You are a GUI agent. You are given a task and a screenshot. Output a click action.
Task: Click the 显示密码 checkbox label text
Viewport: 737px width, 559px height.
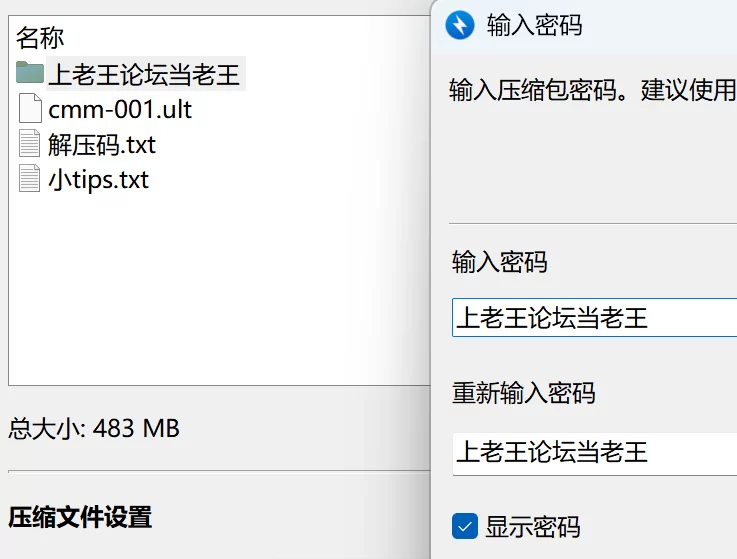tap(533, 527)
